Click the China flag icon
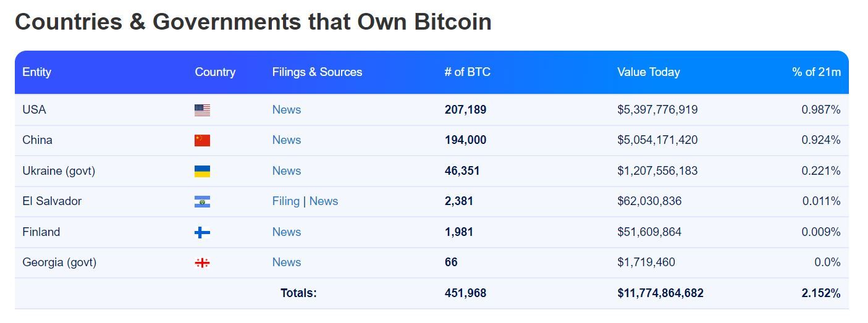The width and height of the screenshot is (868, 323). (202, 140)
